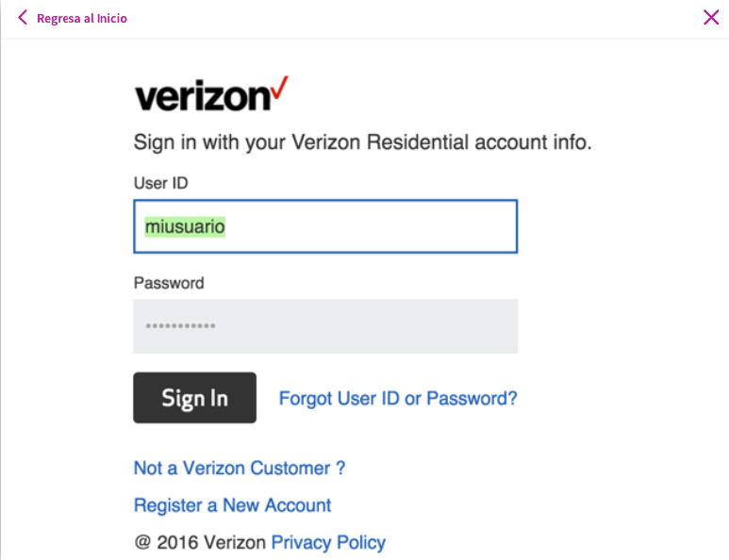
Task: Click the Verizon Residential sign-in heading text
Action: tap(363, 142)
